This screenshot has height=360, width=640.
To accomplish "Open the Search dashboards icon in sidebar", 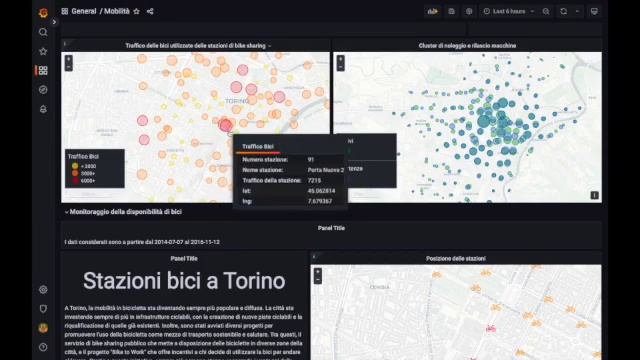I will (43, 32).
